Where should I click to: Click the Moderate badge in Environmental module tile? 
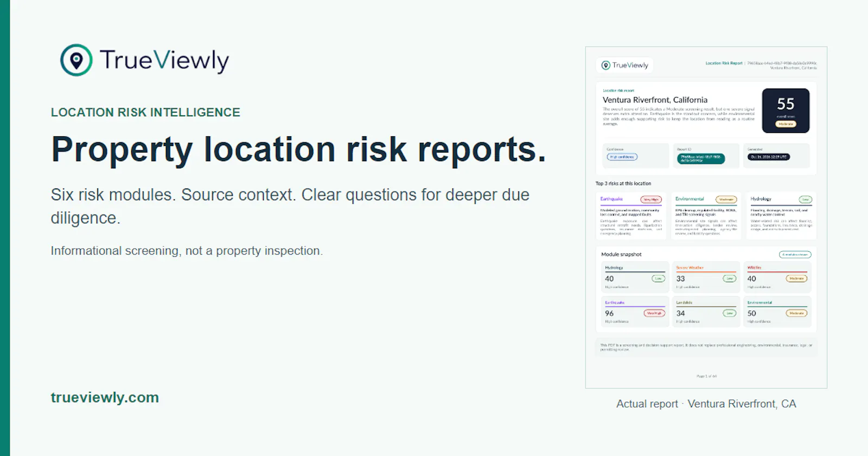pyautogui.click(x=796, y=313)
